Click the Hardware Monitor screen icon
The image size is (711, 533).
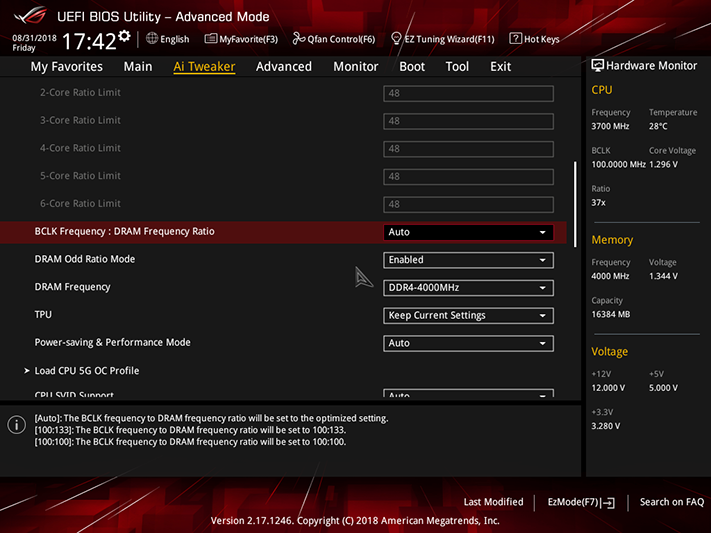click(x=598, y=65)
